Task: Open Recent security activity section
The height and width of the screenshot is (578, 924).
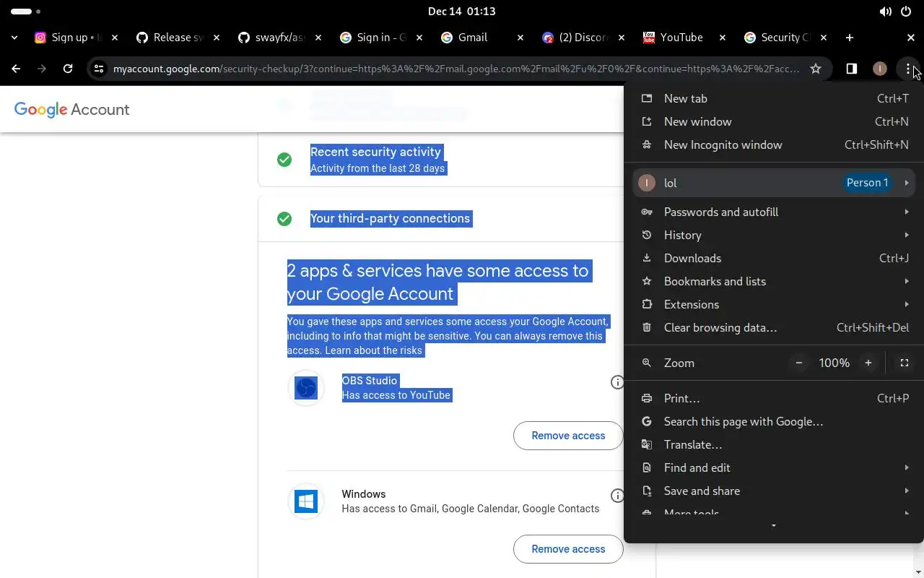Action: [441, 159]
